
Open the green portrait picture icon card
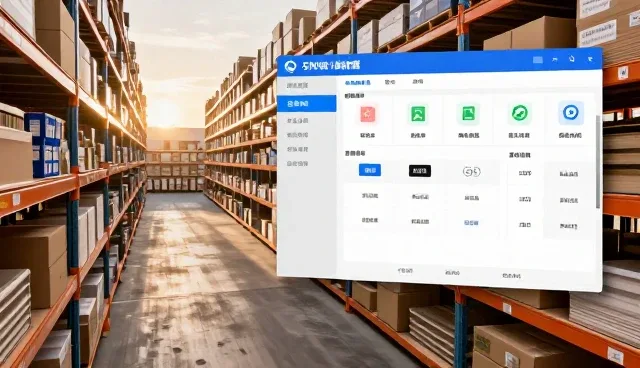click(418, 113)
